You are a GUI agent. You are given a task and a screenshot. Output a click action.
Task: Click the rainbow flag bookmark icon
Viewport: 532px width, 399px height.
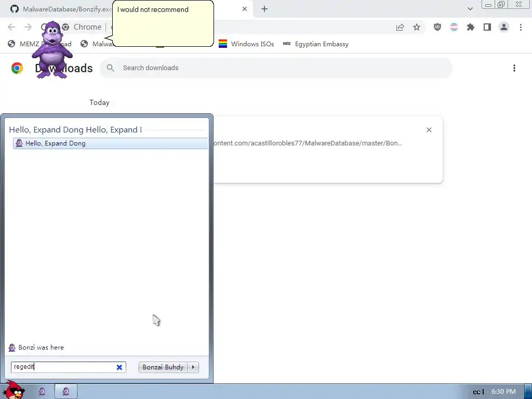click(x=223, y=44)
